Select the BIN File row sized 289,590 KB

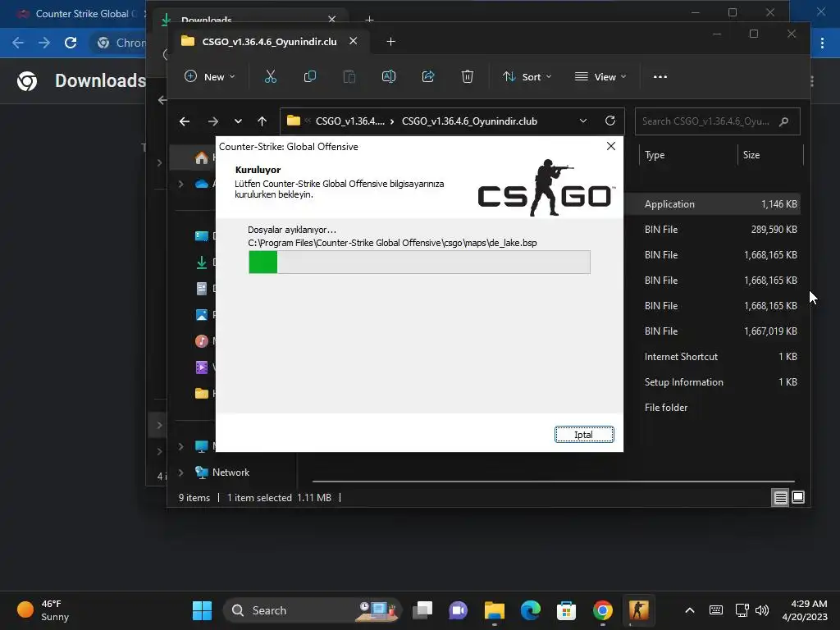click(712, 230)
